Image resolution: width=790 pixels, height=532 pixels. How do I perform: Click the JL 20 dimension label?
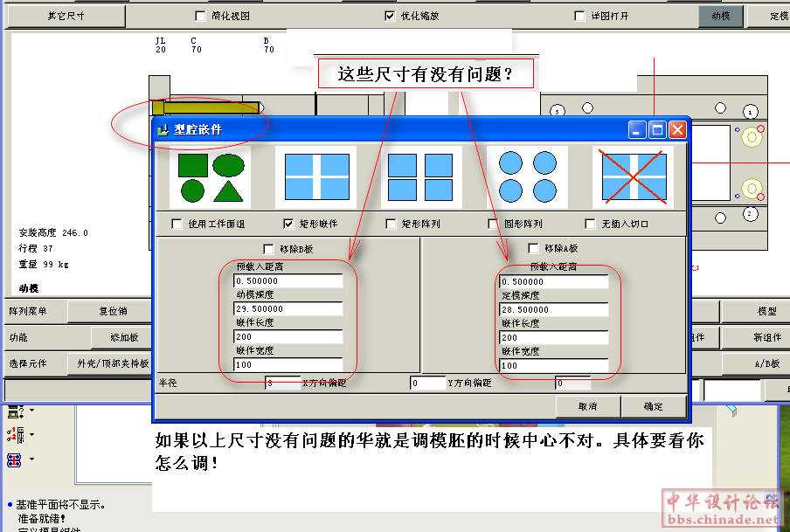tap(160, 45)
